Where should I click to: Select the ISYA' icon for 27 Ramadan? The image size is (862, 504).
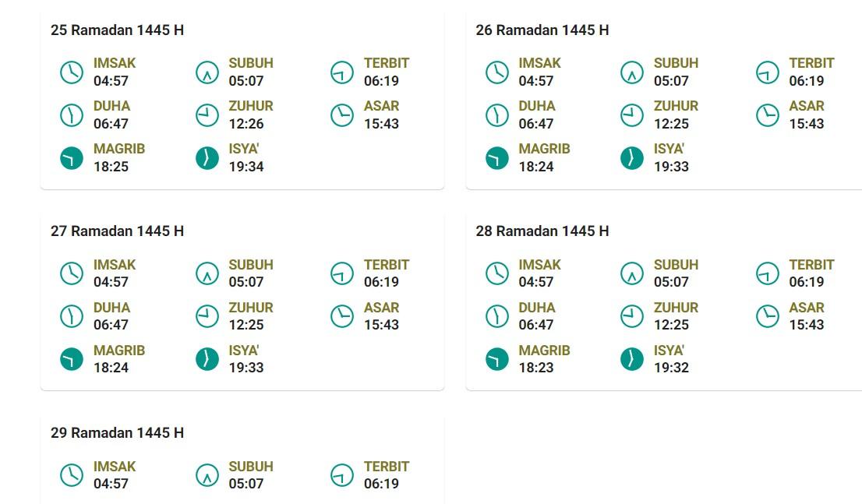click(x=206, y=358)
